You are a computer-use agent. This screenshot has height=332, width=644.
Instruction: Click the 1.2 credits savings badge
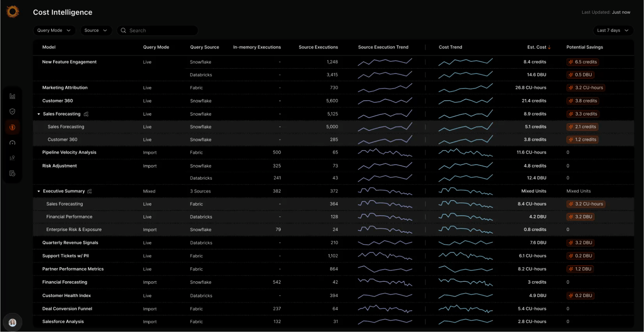[582, 140]
